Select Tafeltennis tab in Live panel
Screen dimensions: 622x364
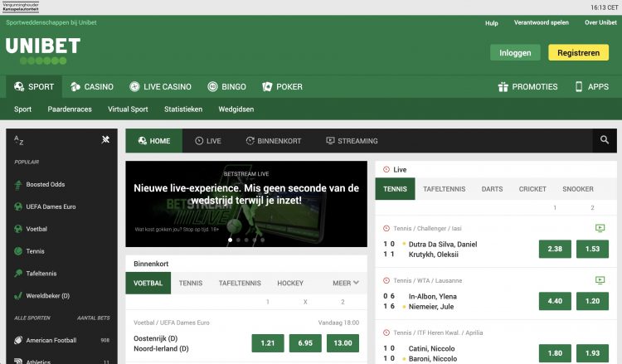tap(445, 189)
